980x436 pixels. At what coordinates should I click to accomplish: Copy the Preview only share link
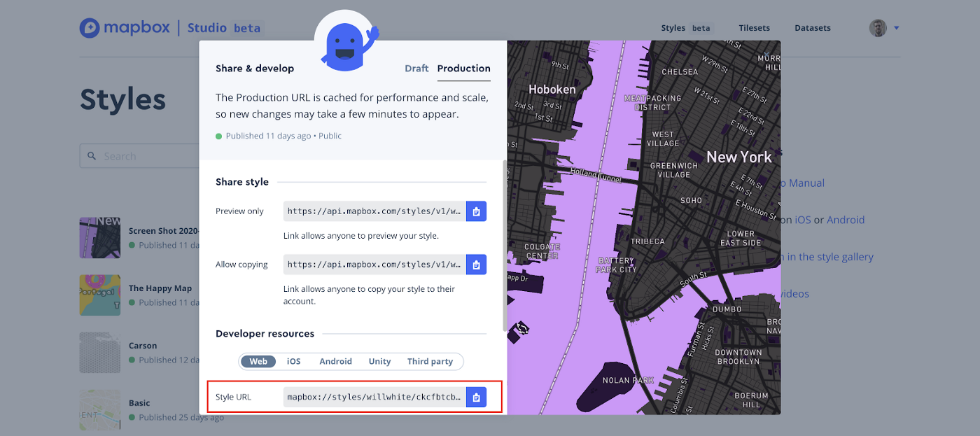click(x=476, y=211)
